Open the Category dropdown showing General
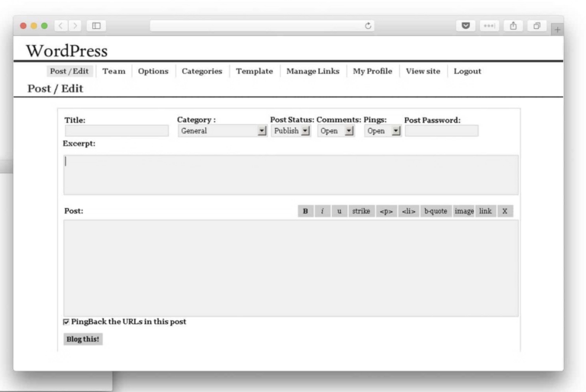Screen dimensions: 586x392 click(x=222, y=130)
